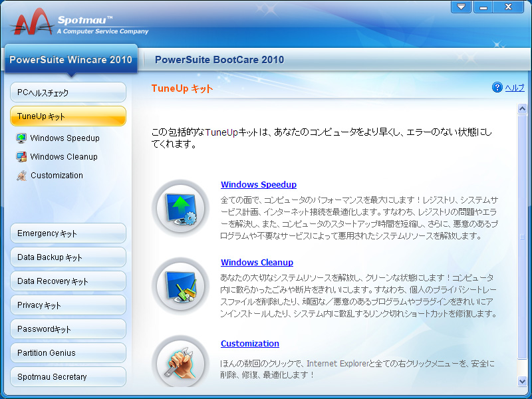The height and width of the screenshot is (399, 532).
Task: Follow the Customization hyperlink
Action: click(x=250, y=343)
